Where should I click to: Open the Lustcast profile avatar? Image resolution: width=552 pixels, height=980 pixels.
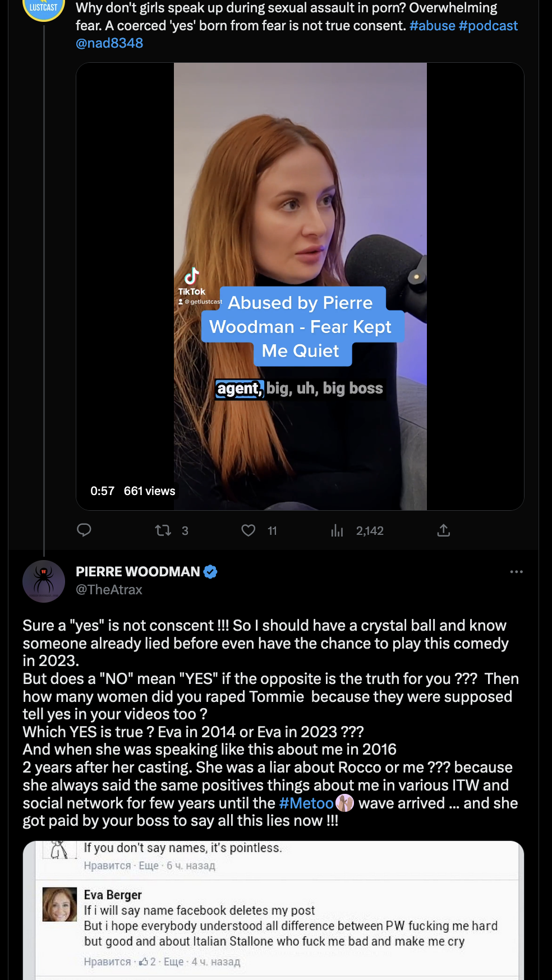tap(43, 8)
